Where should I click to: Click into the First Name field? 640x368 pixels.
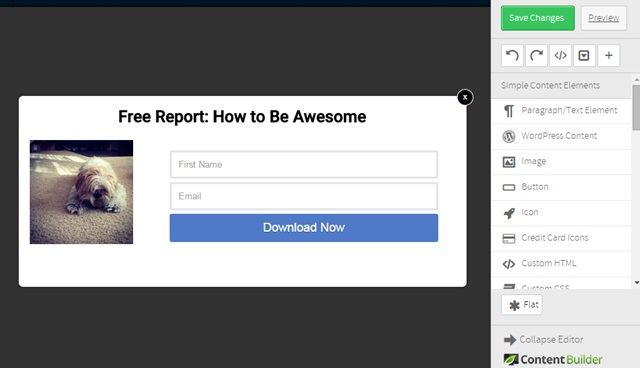[x=304, y=164]
